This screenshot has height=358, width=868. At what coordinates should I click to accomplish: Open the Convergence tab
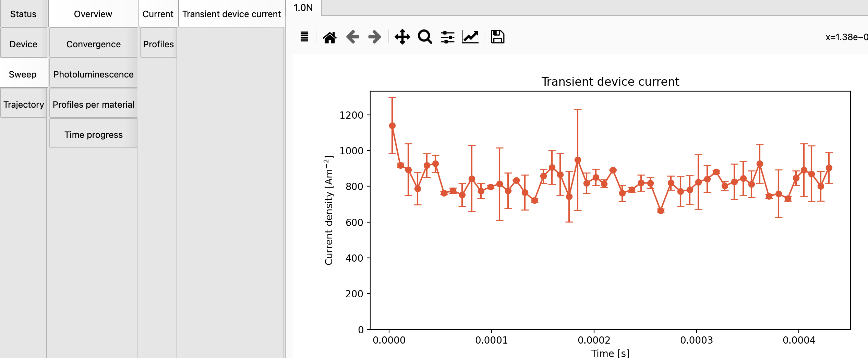(x=93, y=44)
